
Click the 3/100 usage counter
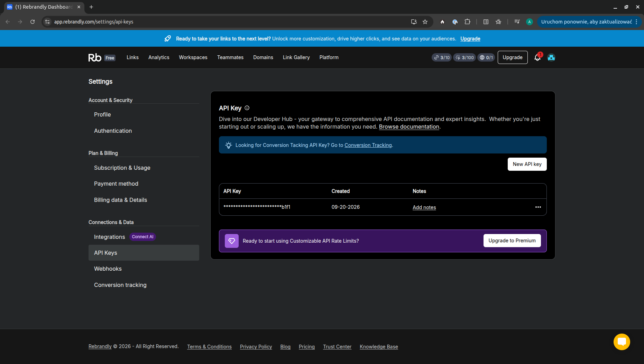[465, 57]
